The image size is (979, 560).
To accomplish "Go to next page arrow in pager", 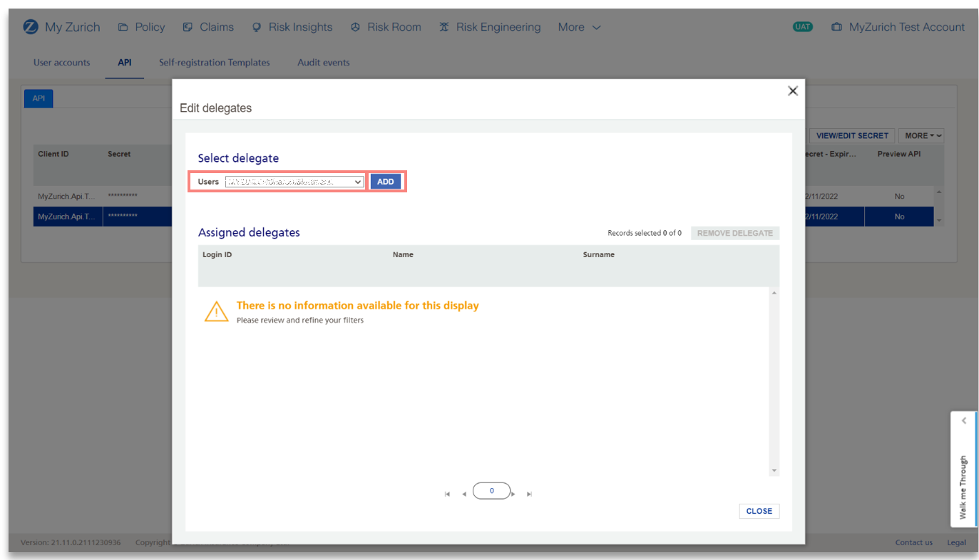I will pos(513,494).
